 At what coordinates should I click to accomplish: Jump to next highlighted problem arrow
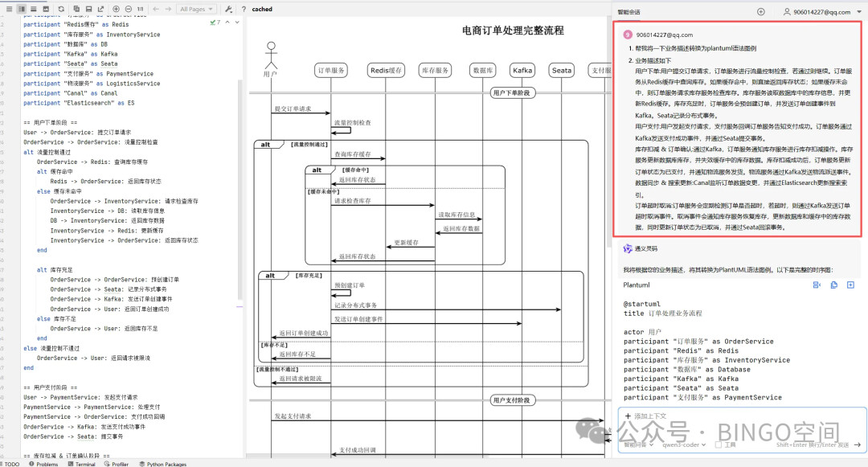237,23
